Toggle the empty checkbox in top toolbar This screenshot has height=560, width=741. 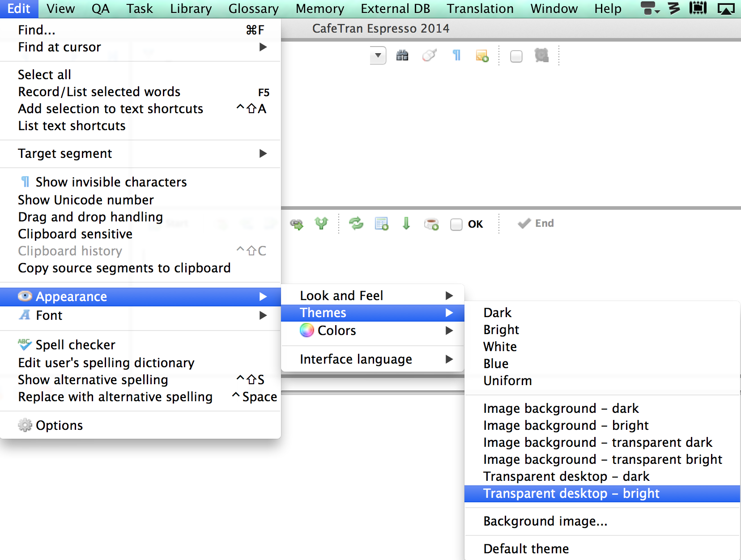pos(516,56)
